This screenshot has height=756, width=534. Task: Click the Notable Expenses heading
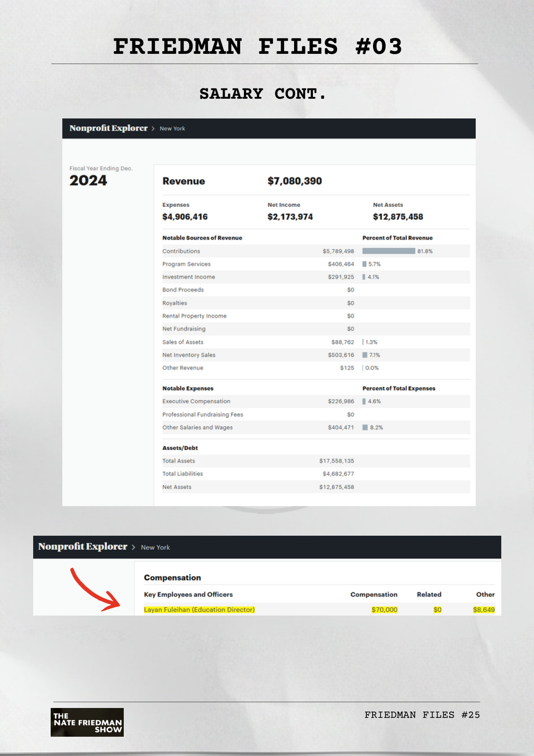coord(188,389)
